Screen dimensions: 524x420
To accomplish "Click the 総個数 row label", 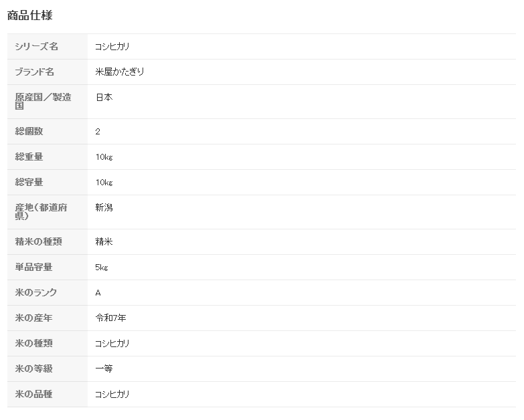I will coord(29,132).
